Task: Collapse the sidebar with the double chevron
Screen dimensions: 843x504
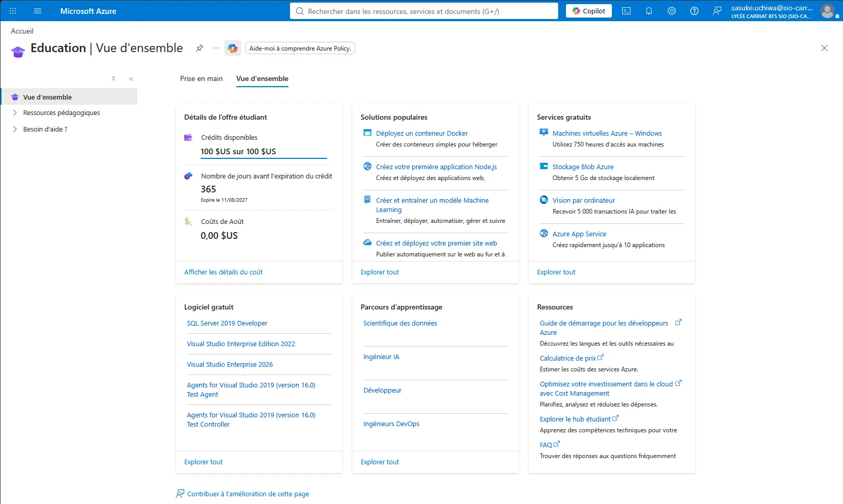Action: tap(131, 79)
